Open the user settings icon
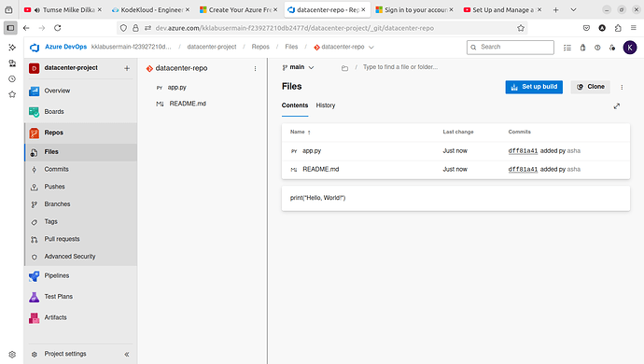Image resolution: width=644 pixels, height=364 pixels. 612,48
